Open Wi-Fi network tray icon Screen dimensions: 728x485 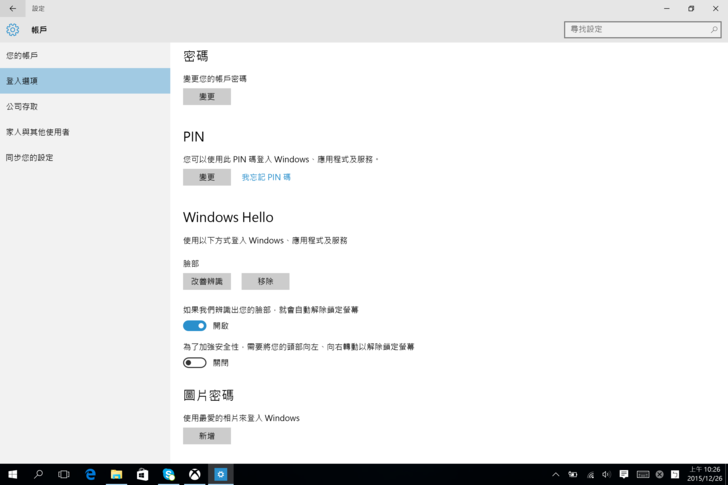coord(590,474)
